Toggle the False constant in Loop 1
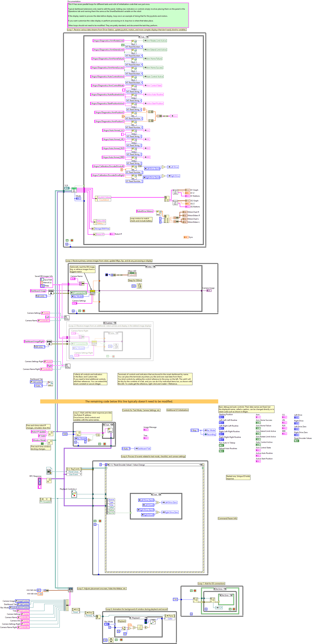Screen dimensions: 312x644 [x=67, y=240]
